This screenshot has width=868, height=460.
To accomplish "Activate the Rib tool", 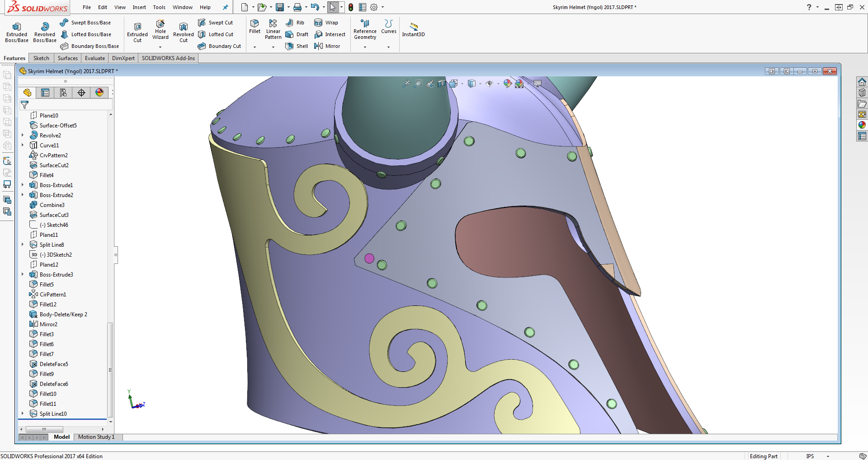I will click(x=295, y=23).
